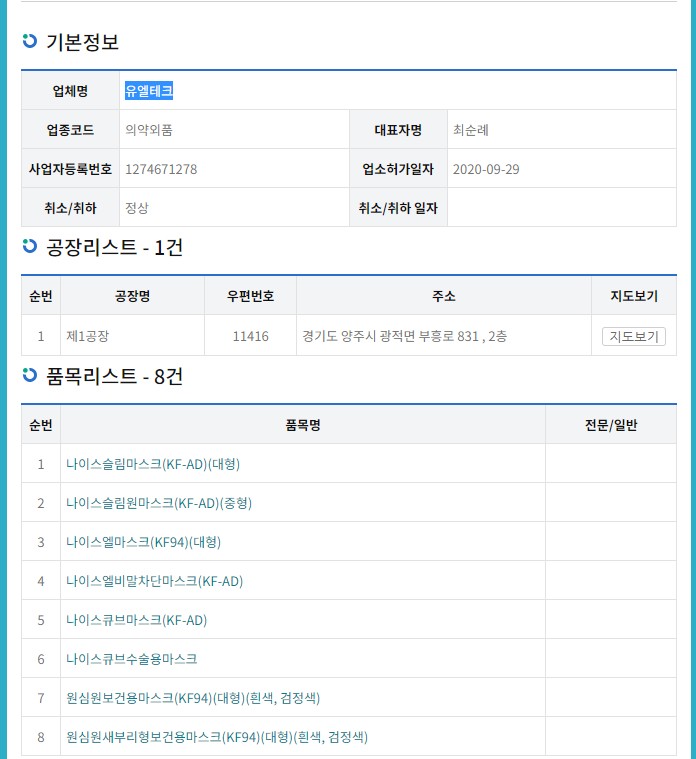
Task: Open product link 나이스엘마스크(KF94)(대형)
Action: 143,542
